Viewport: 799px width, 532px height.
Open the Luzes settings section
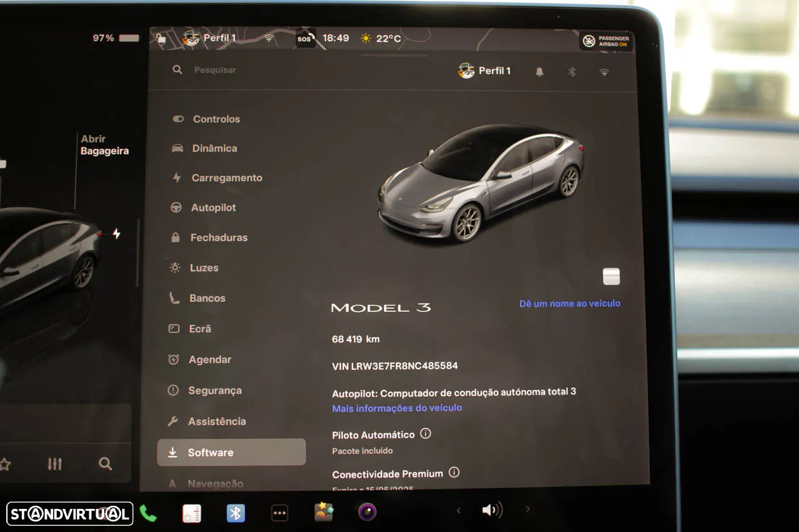tap(194, 268)
